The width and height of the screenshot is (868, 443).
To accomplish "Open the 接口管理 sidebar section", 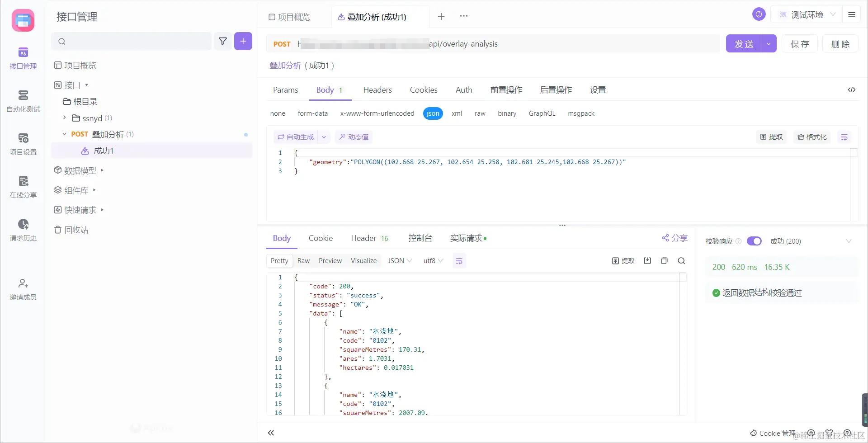I will pos(23,58).
